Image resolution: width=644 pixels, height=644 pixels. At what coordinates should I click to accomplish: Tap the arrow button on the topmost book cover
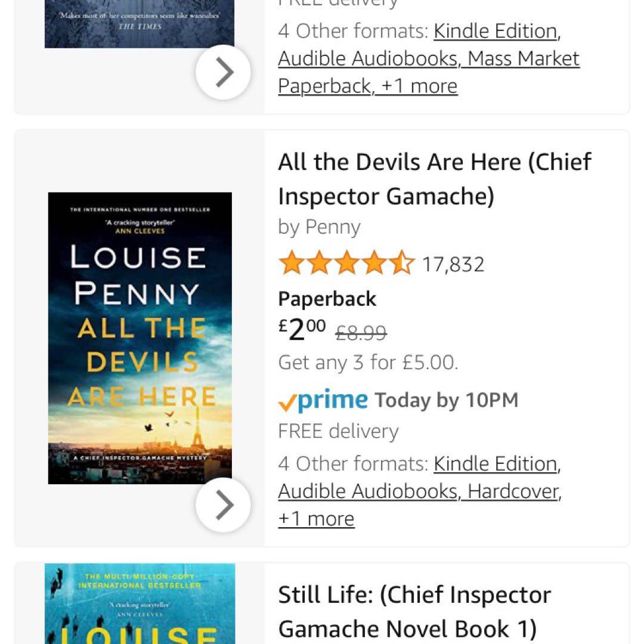pos(223,72)
